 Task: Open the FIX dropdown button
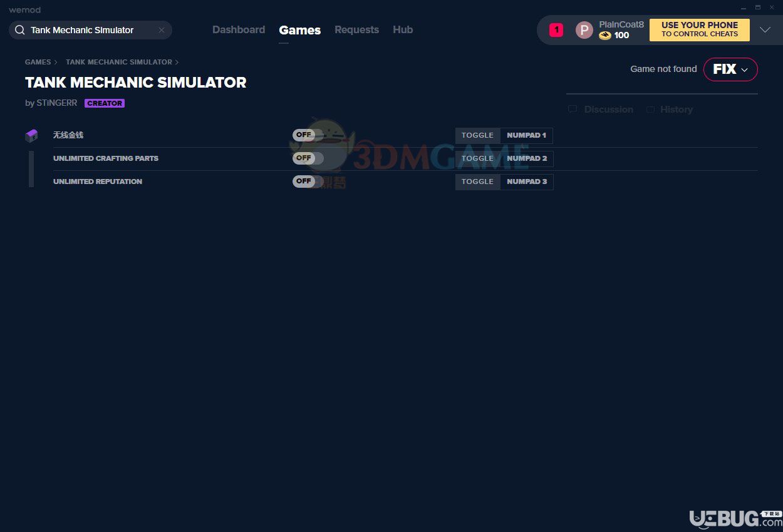[x=730, y=69]
